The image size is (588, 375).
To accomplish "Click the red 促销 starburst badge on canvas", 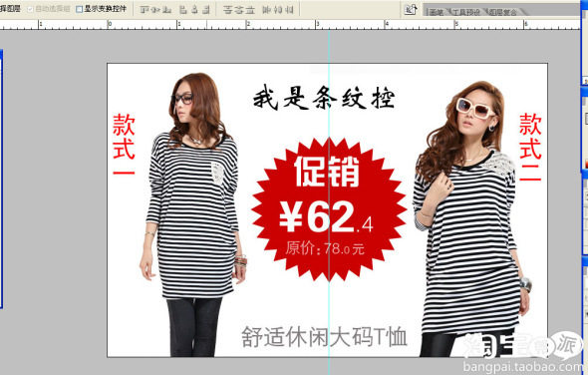I will click(329, 209).
